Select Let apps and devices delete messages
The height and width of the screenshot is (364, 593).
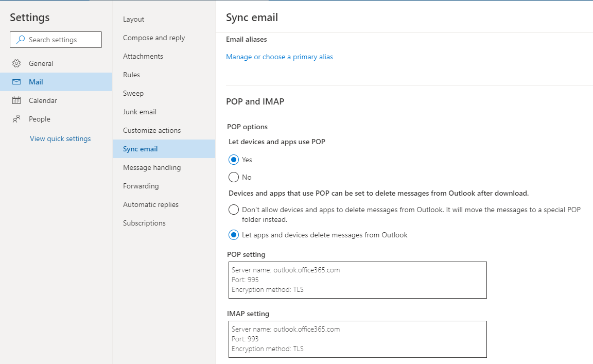tap(234, 235)
